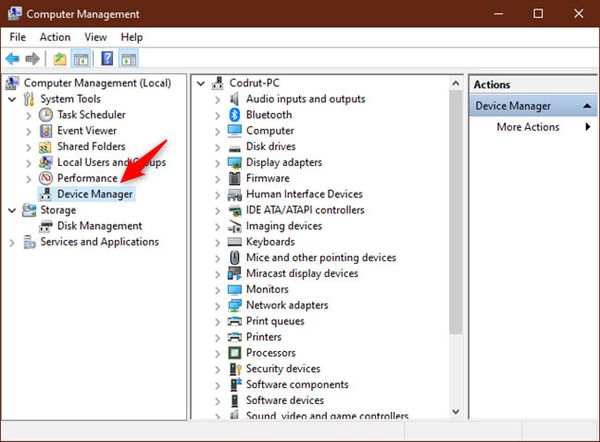Click the Network adapters icon
Image resolution: width=600 pixels, height=442 pixels.
[x=235, y=305]
